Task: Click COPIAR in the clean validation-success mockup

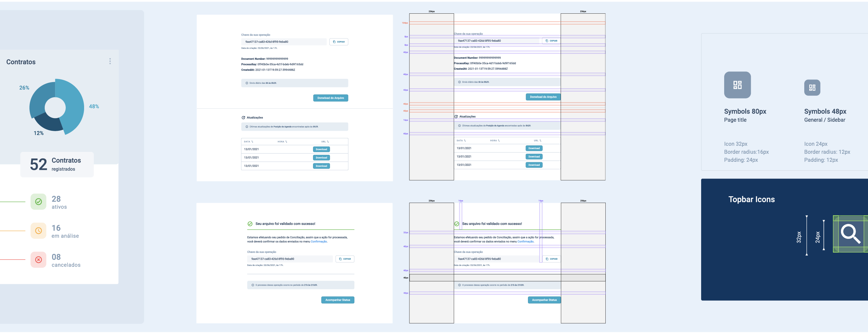Action: pos(345,259)
